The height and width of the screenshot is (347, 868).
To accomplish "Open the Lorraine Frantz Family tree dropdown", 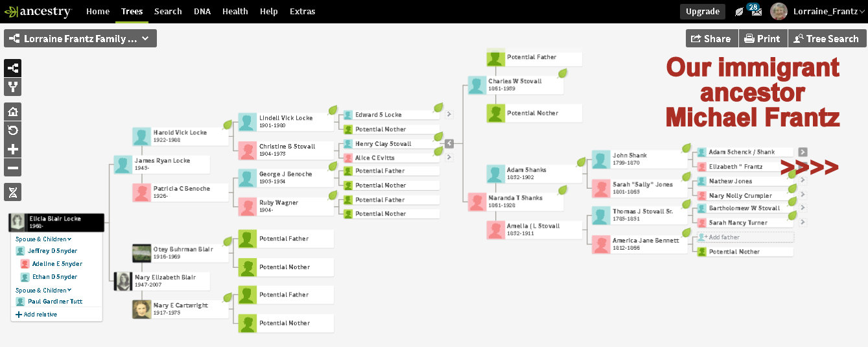I will click(80, 39).
